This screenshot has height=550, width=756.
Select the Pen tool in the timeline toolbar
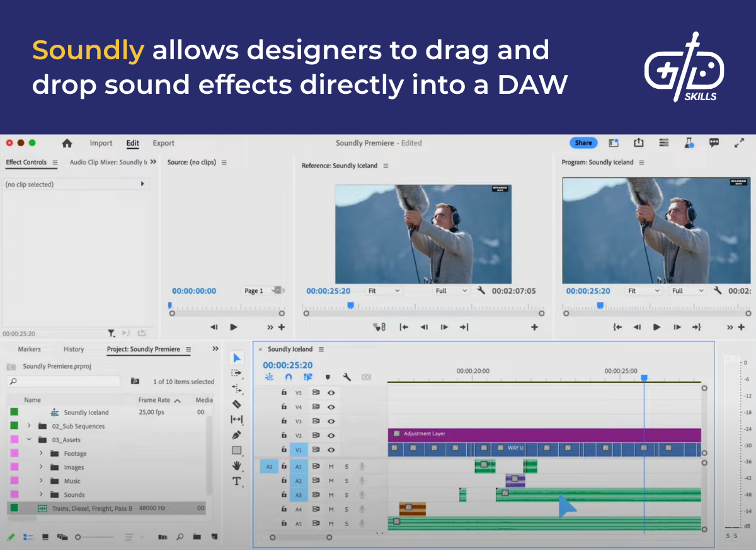[237, 434]
